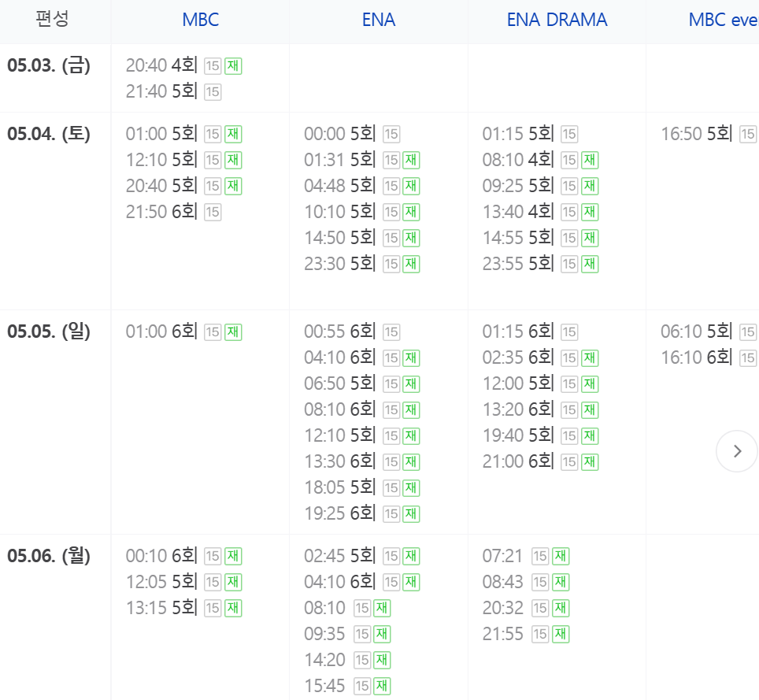Click the 재 rerun badge beside ENA DRAMA 21:55

point(561,634)
